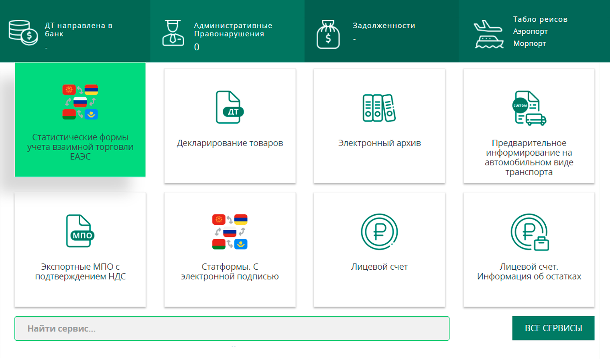The image size is (610, 364).
Task: Click the airplane and ship icon
Action: pyautogui.click(x=488, y=34)
